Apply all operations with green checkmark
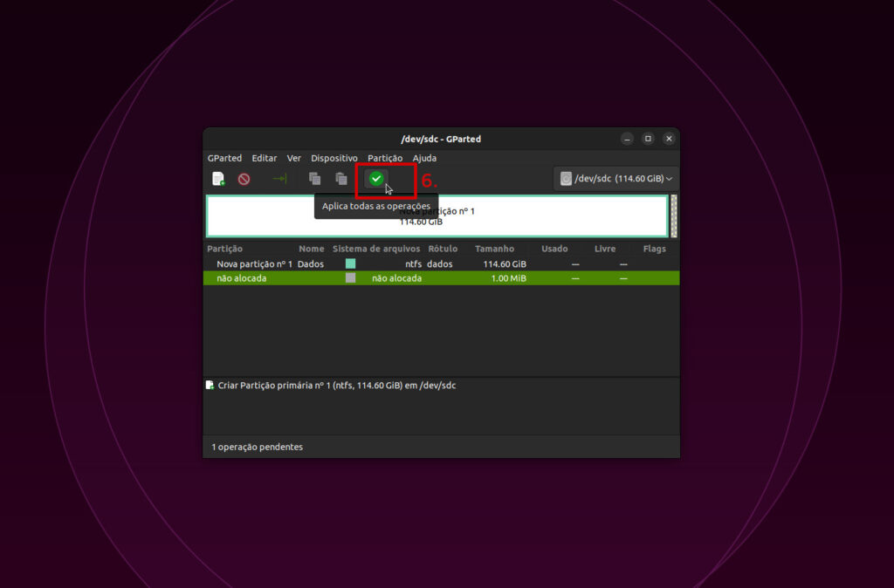Screen dimensions: 894x588 376,179
